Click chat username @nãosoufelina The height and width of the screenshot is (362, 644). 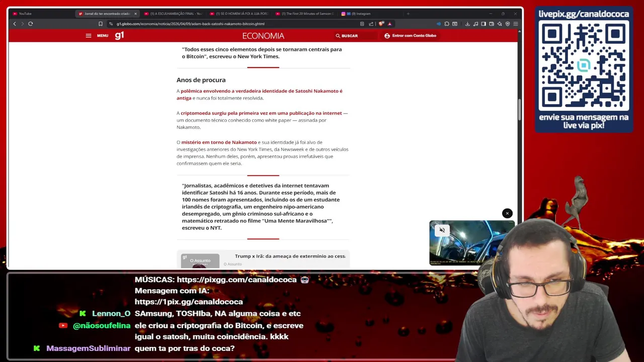(102, 326)
